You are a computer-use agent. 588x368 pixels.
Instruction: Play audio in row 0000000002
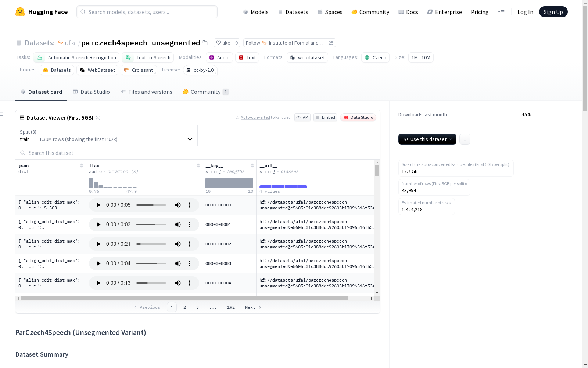tap(98, 244)
